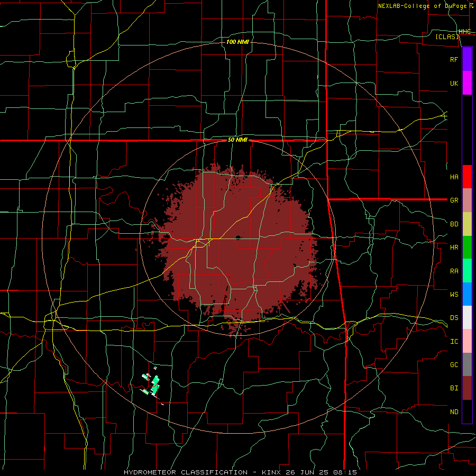Viewport: 476px width, 476px height.
Task: Click the 'KINX' station ID in caption
Action: 271,472
